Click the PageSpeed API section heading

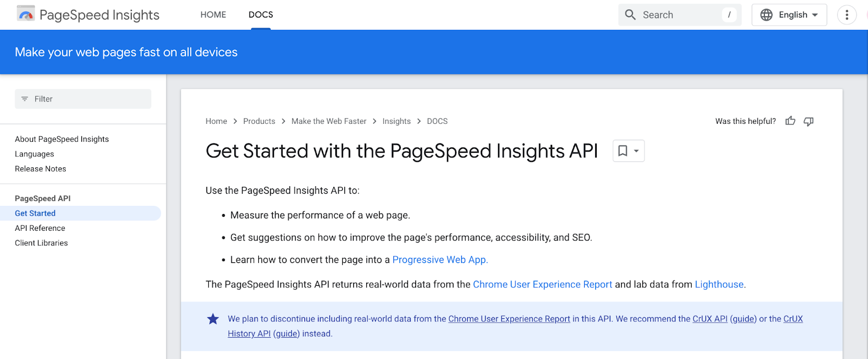pos(42,198)
